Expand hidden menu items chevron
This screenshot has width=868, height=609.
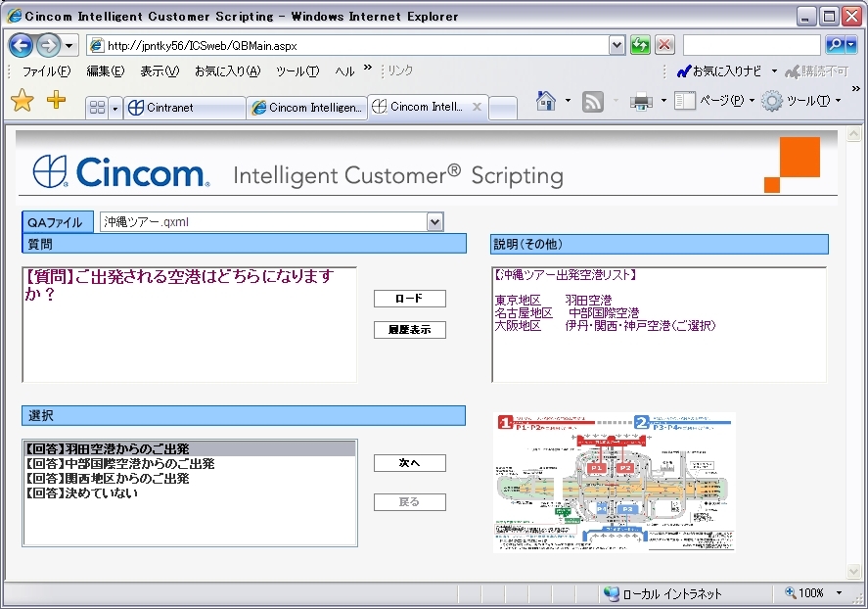368,69
